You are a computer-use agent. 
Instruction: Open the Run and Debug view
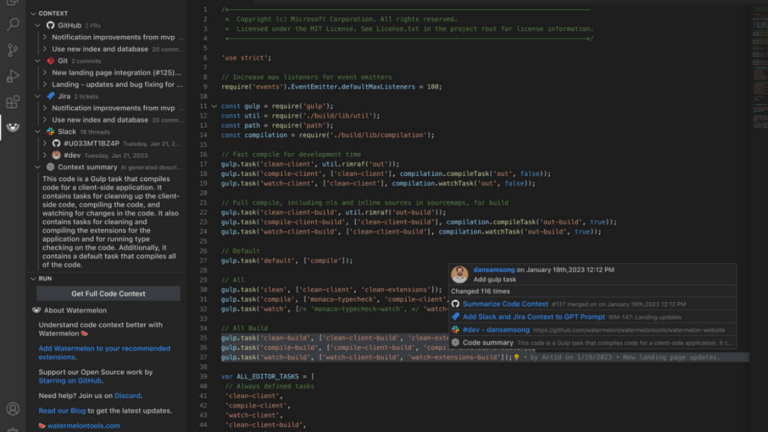(13, 76)
